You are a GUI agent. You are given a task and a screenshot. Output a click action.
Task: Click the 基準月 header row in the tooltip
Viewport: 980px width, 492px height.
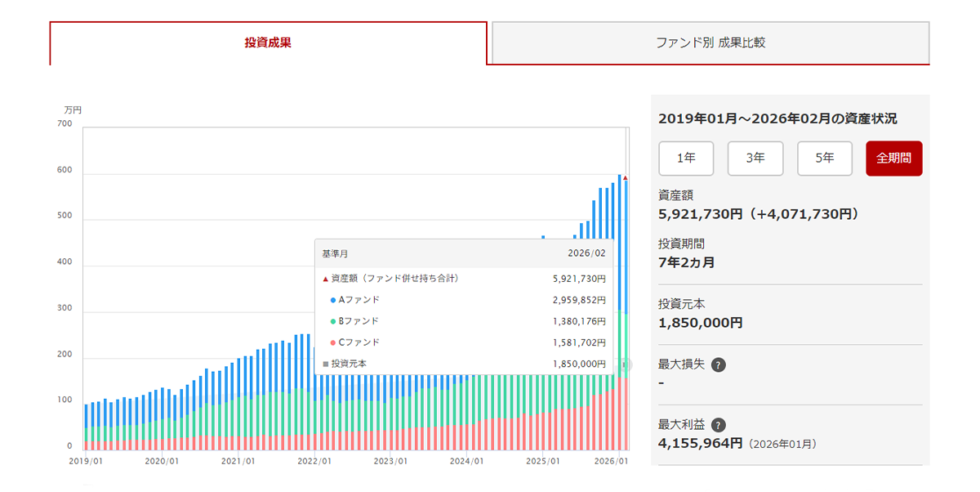[x=464, y=254]
